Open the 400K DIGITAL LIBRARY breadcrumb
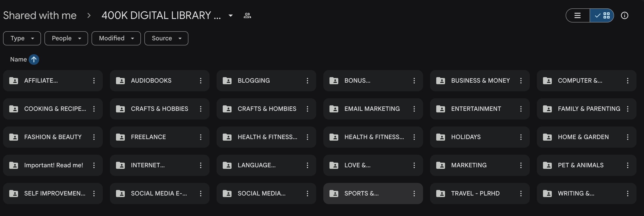The image size is (644, 216). [x=161, y=15]
